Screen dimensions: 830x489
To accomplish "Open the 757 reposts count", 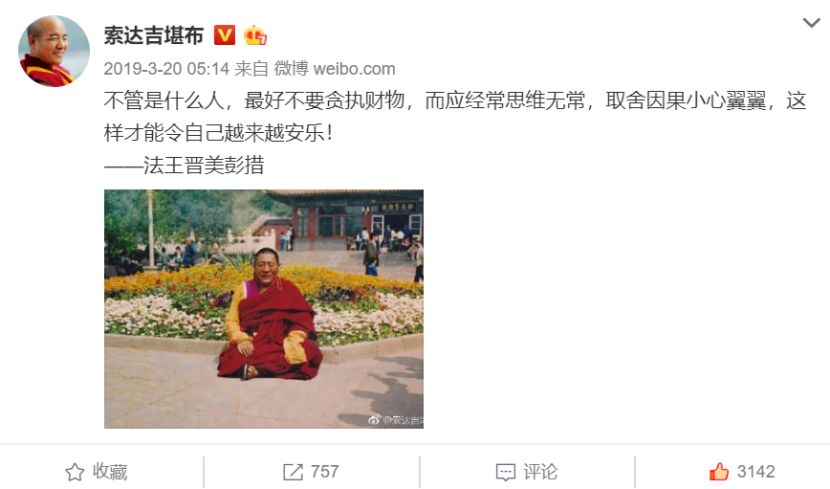I will pos(324,472).
